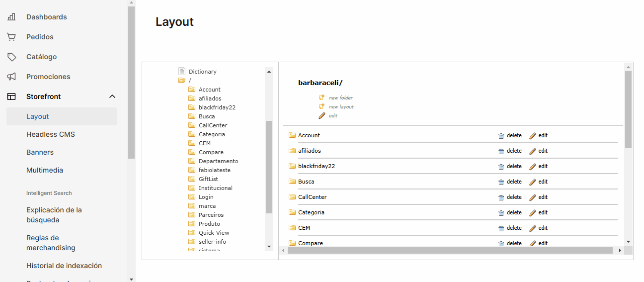The height and width of the screenshot is (282, 644).
Task: Collapse the Storefront menu chevron
Action: click(112, 96)
